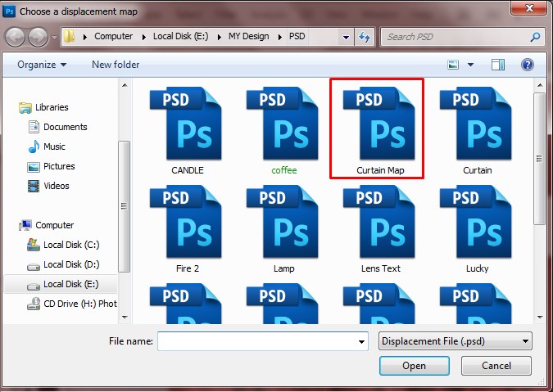This screenshot has width=553, height=392.
Task: Open Libraries in the navigation pane
Action: 43,107
